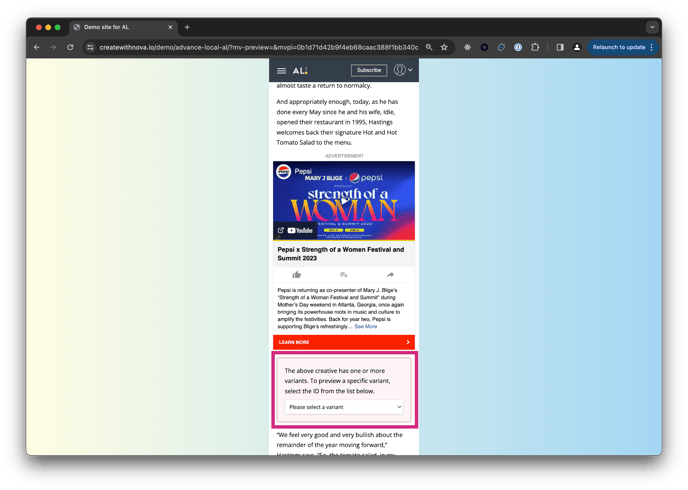Image resolution: width=688 pixels, height=490 pixels.
Task: Like the ad with thumbs up icon
Action: [x=297, y=274]
